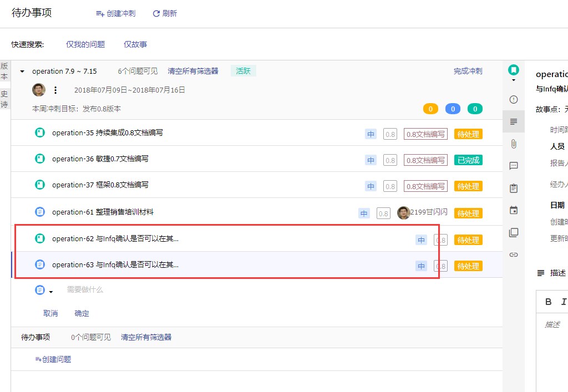Click the 待处理 status of operation-37
This screenshot has width=568, height=392.
(468, 186)
